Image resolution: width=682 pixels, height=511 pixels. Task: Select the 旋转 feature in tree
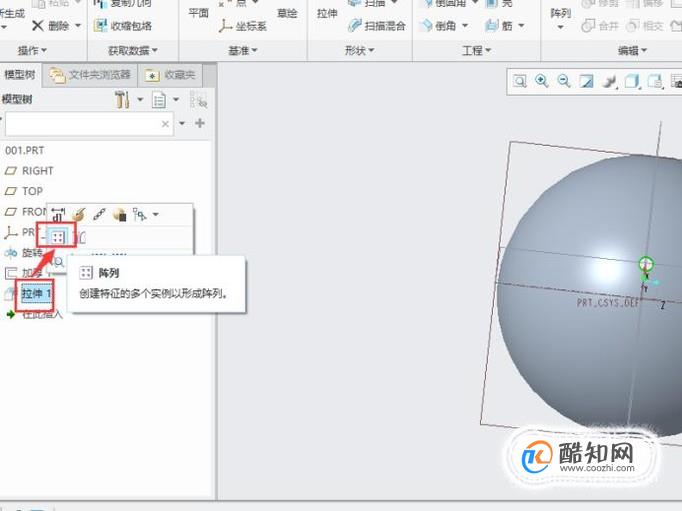click(x=23, y=253)
